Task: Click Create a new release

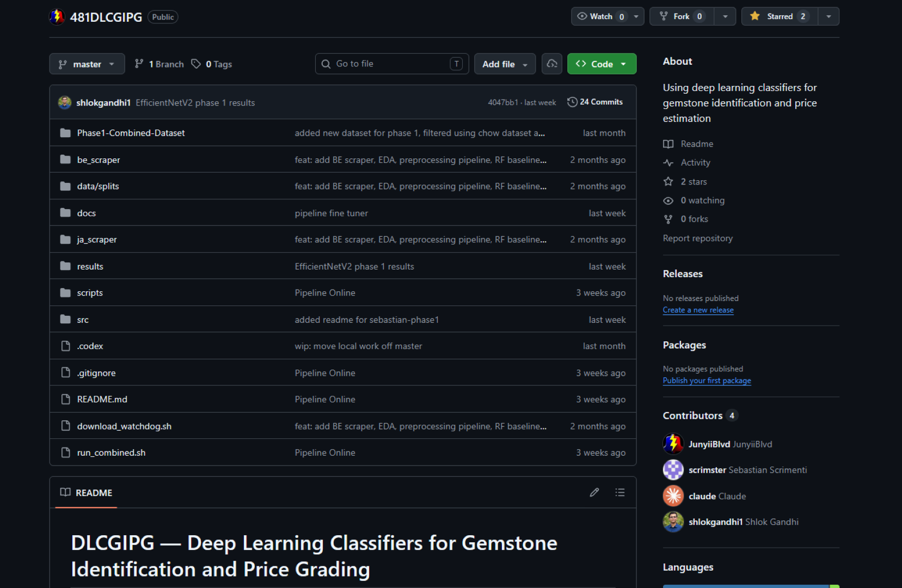Action: 698,310
